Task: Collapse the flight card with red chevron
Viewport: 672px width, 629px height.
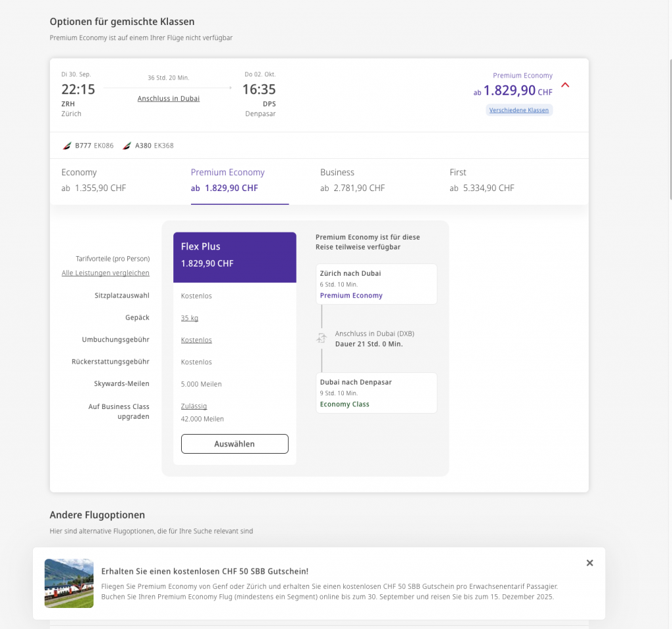Action: 566,85
